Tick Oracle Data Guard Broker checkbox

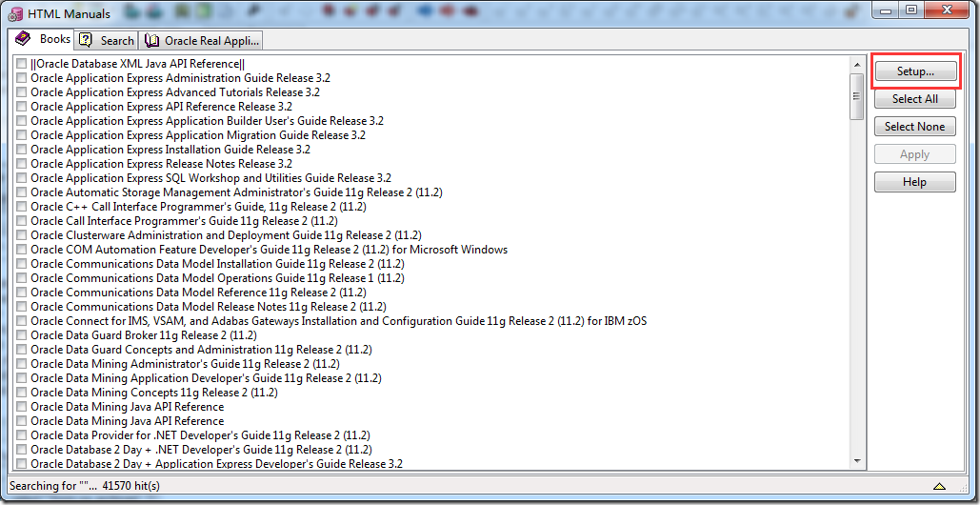click(21, 335)
